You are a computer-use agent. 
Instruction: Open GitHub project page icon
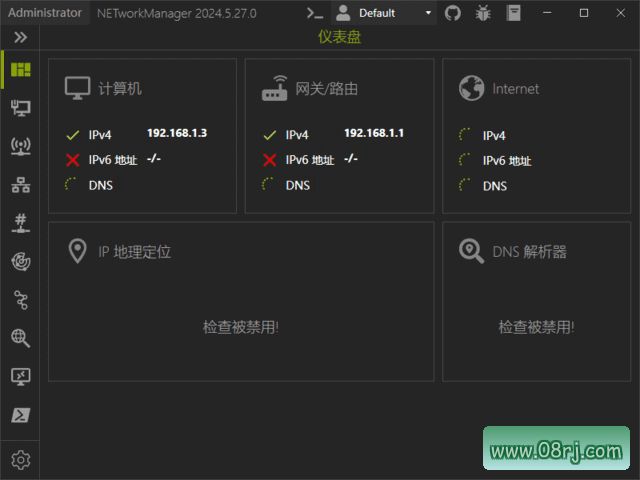click(452, 13)
